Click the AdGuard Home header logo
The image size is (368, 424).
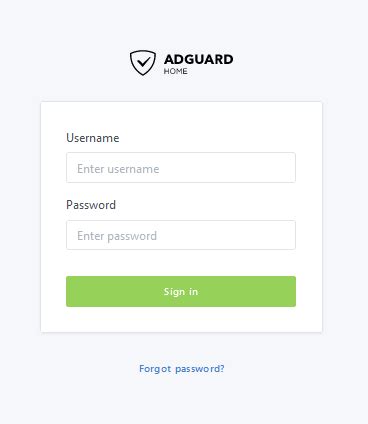click(x=181, y=63)
